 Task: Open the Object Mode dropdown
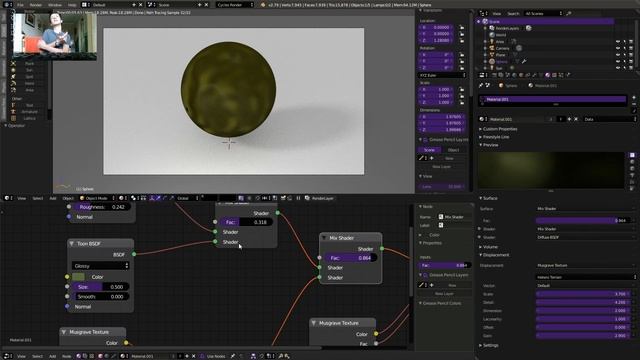pyautogui.click(x=97, y=198)
